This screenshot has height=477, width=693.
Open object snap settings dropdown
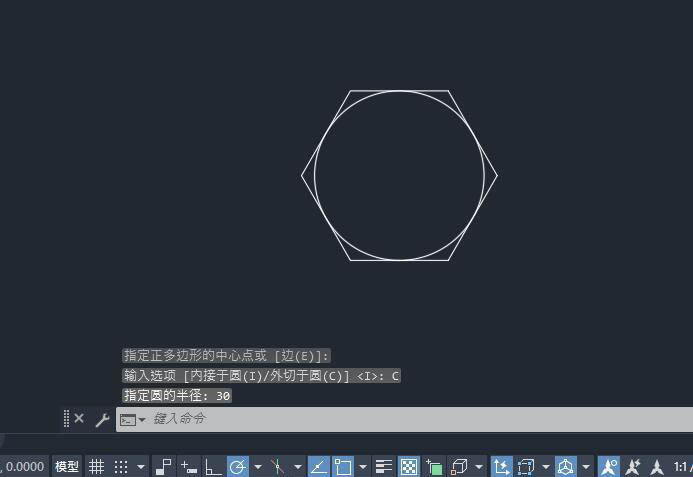(x=363, y=467)
